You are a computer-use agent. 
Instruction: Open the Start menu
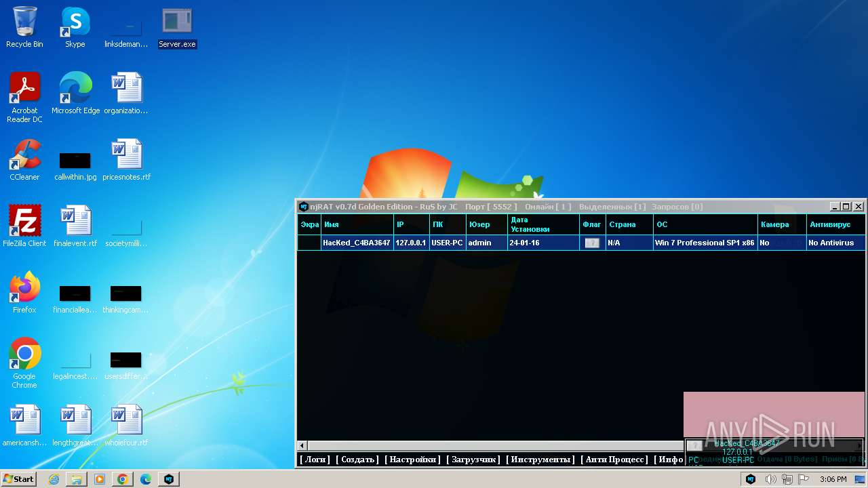click(x=19, y=479)
